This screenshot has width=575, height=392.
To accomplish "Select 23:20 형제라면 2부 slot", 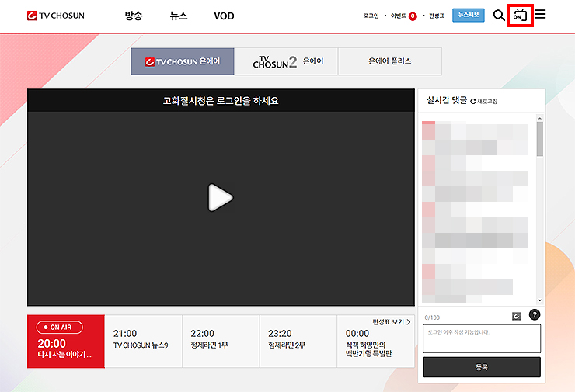I will pos(298,342).
